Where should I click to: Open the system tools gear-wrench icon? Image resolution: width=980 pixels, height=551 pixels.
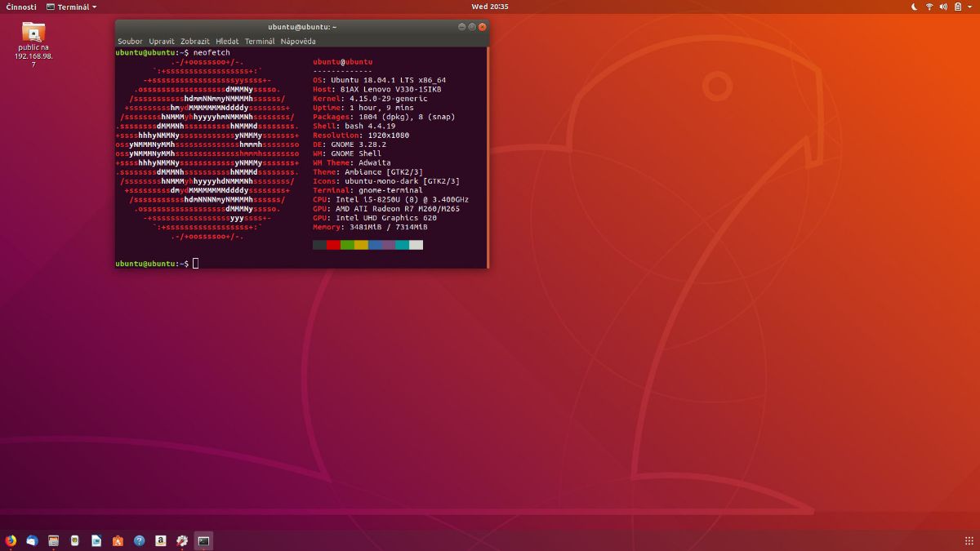coord(182,540)
